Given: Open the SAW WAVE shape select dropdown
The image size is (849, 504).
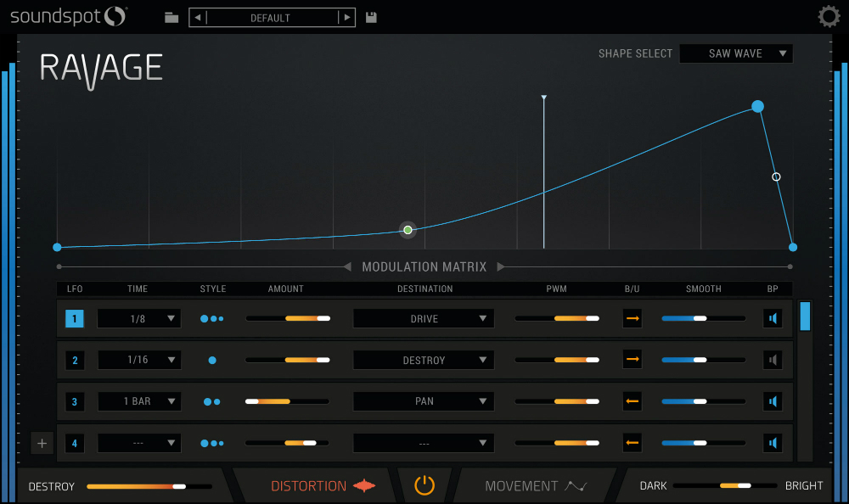Looking at the screenshot, I should 736,53.
